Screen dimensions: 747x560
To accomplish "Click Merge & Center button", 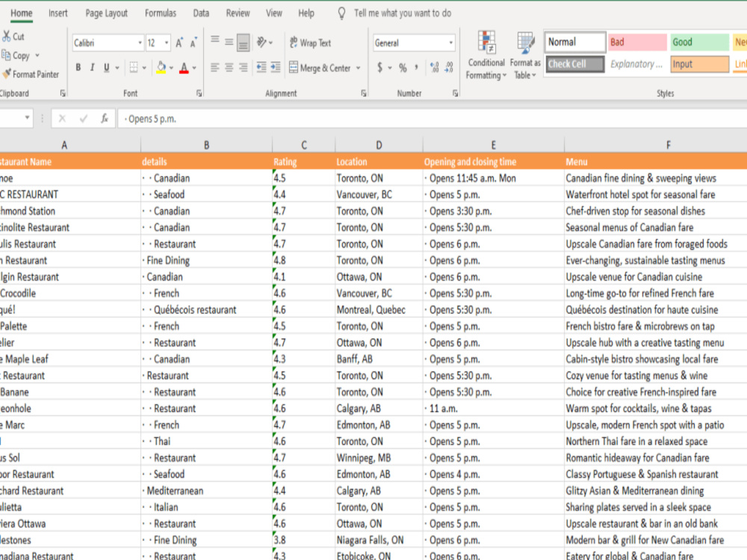I will pos(320,68).
